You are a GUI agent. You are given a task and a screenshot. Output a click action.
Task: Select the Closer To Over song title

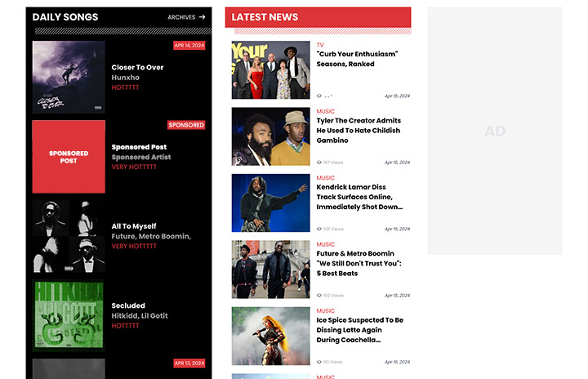(x=137, y=68)
